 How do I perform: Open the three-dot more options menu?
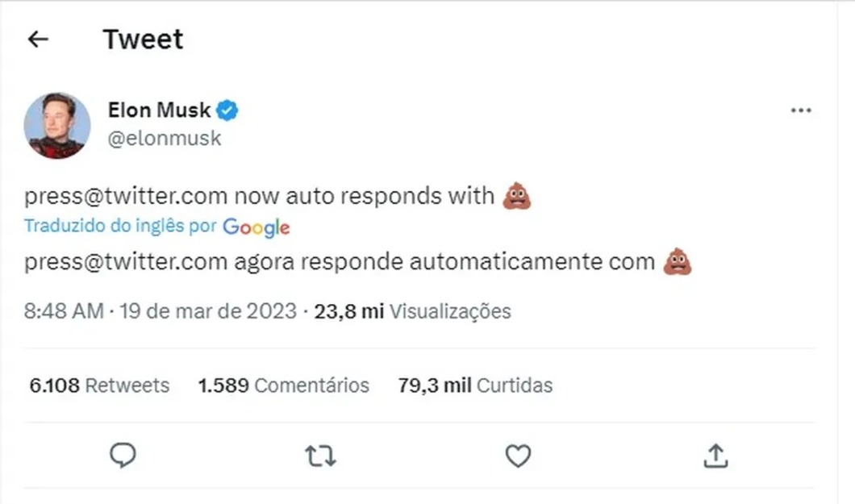pos(800,110)
